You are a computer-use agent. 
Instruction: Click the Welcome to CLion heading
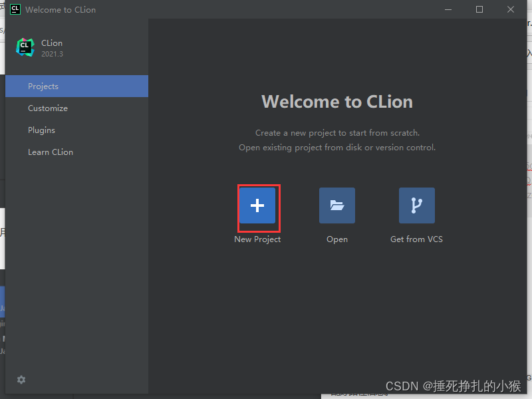pos(337,102)
